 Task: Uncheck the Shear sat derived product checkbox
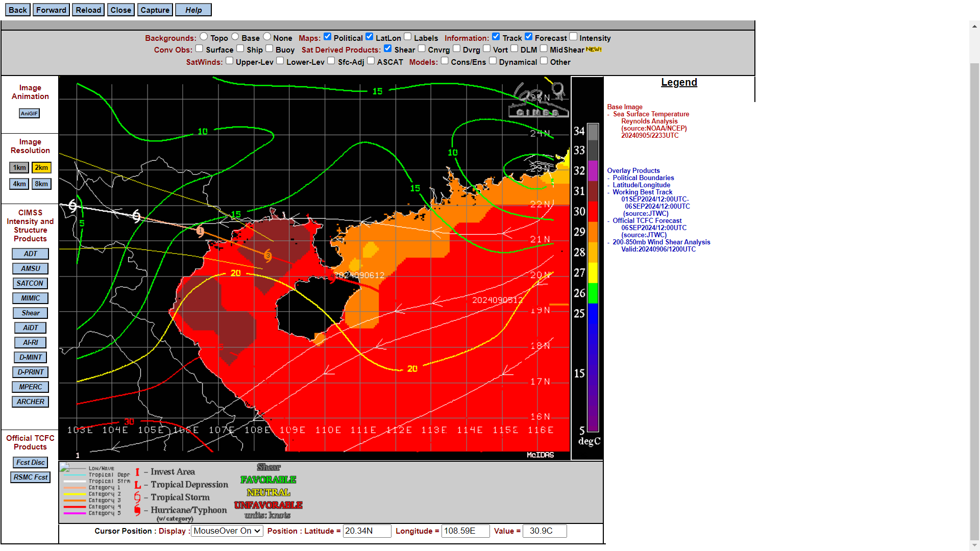[x=388, y=48]
